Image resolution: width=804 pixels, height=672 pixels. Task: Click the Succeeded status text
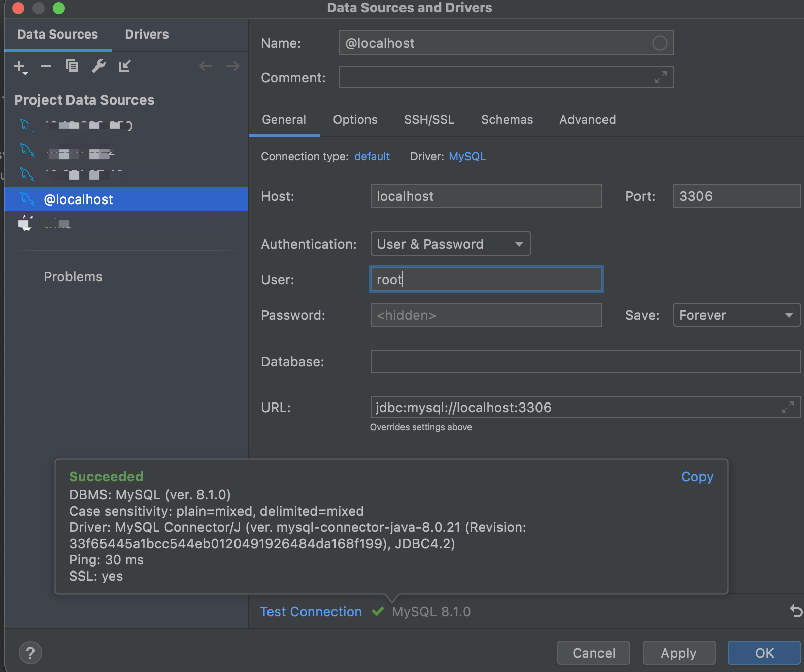pos(106,476)
